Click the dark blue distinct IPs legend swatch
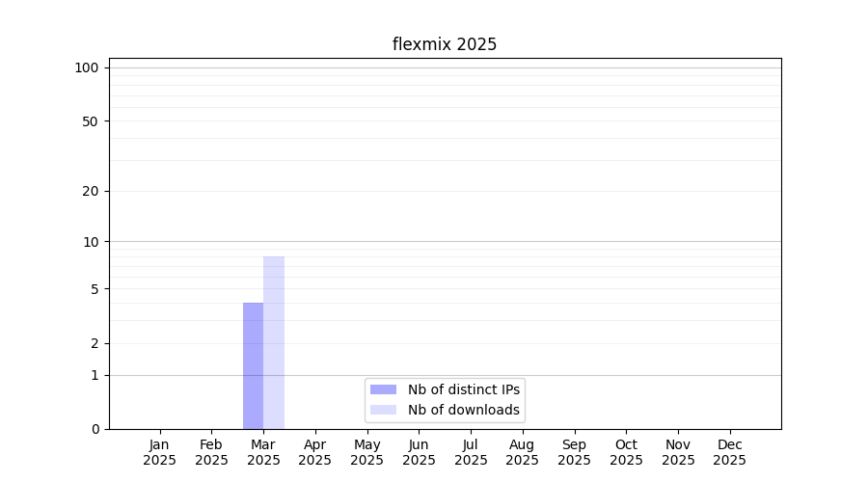The height and width of the screenshot is (482, 868). click(383, 389)
